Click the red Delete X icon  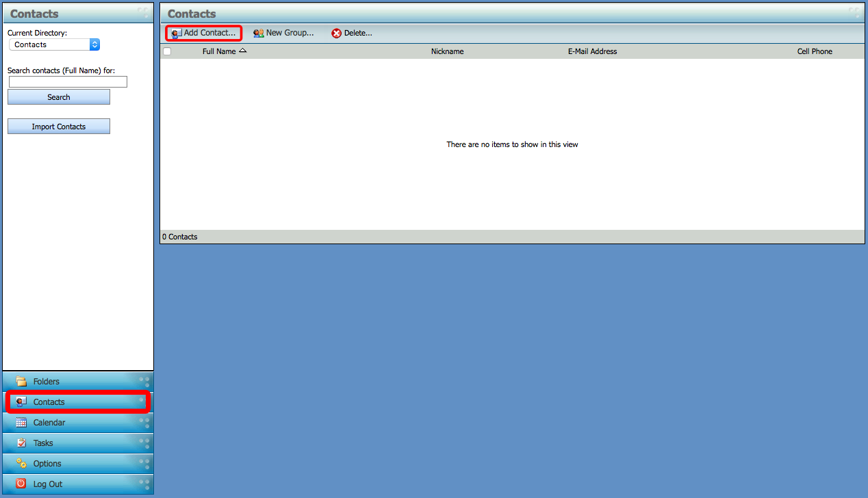click(336, 33)
